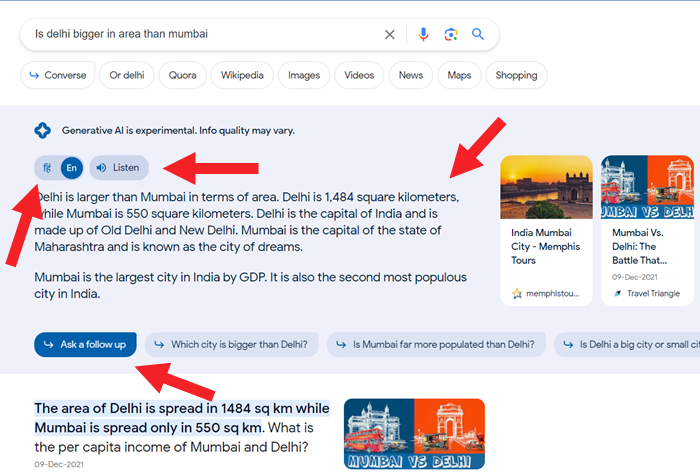Open Google Lens camera search icon

450,34
